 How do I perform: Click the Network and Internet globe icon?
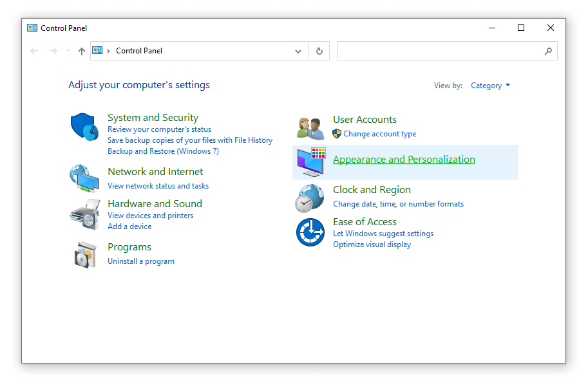tap(84, 178)
